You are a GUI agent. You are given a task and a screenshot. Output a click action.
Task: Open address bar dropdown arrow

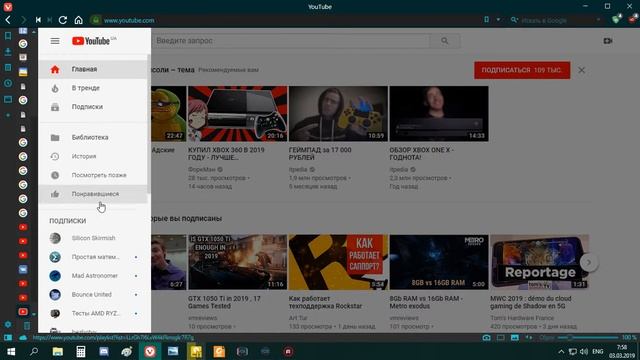click(498, 20)
